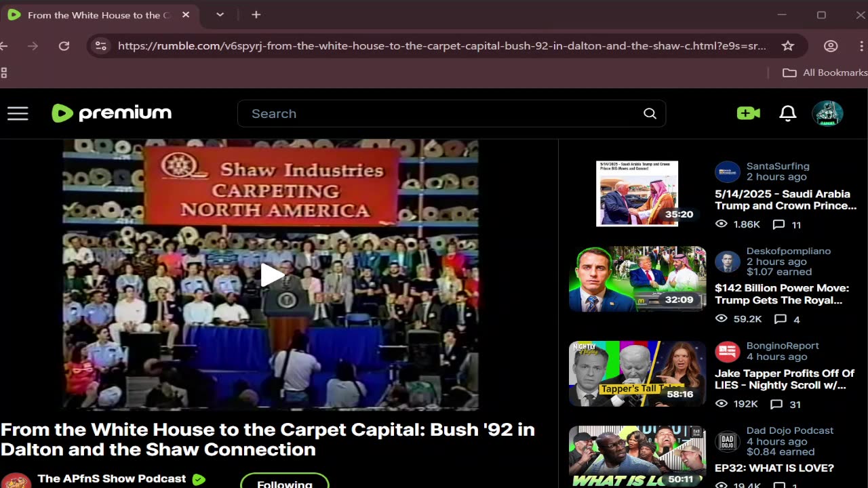Open the What Is Love thumbnail

(637, 457)
